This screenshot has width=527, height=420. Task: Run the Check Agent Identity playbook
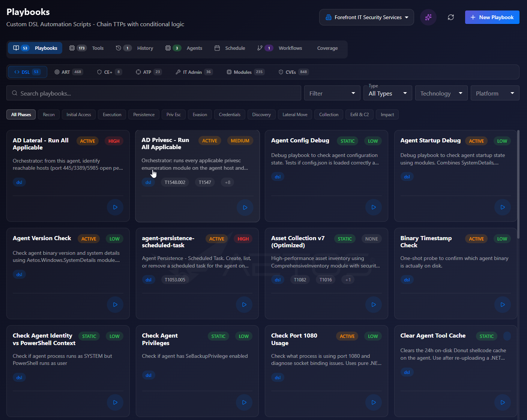[x=115, y=402]
